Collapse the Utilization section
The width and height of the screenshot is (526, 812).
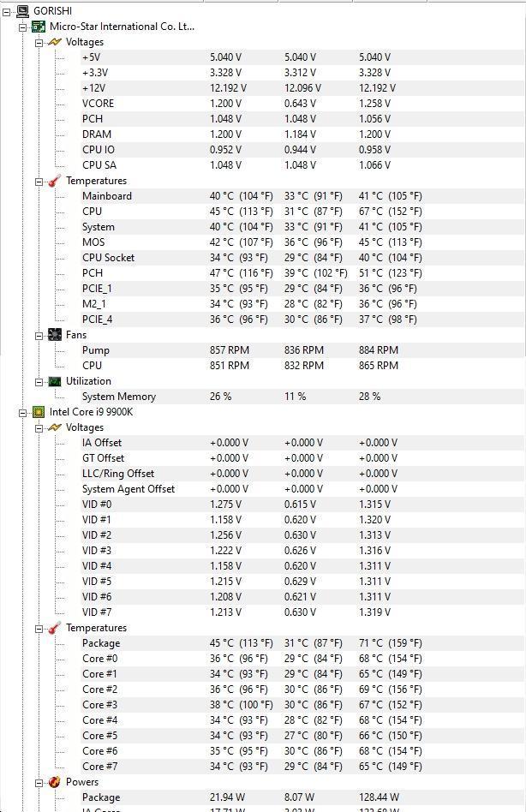point(39,381)
